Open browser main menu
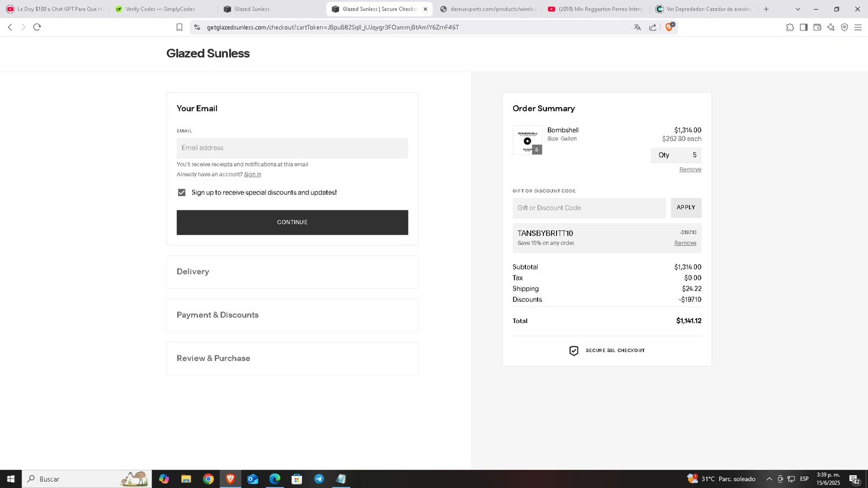The image size is (868, 488). (858, 27)
